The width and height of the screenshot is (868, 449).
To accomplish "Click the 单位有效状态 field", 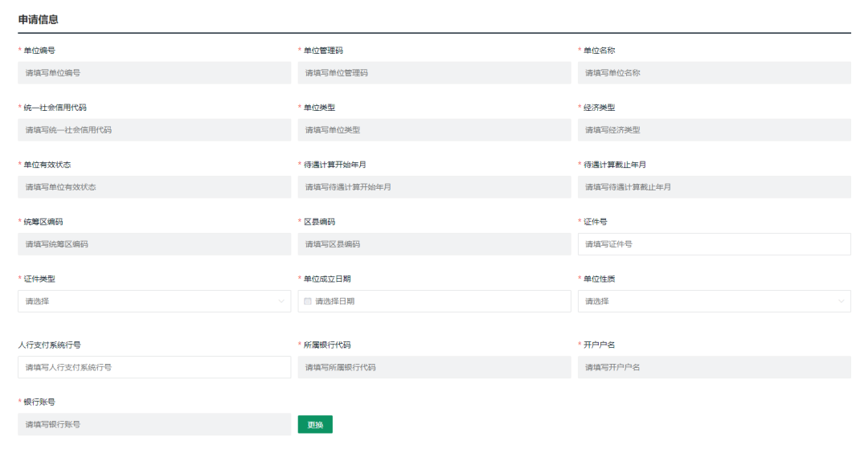I will tap(154, 187).
